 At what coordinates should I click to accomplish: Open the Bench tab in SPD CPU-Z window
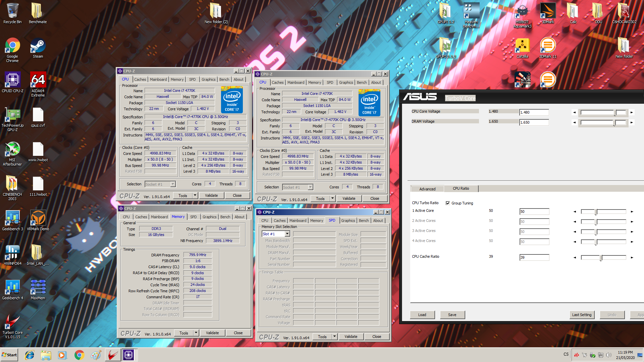click(x=364, y=221)
